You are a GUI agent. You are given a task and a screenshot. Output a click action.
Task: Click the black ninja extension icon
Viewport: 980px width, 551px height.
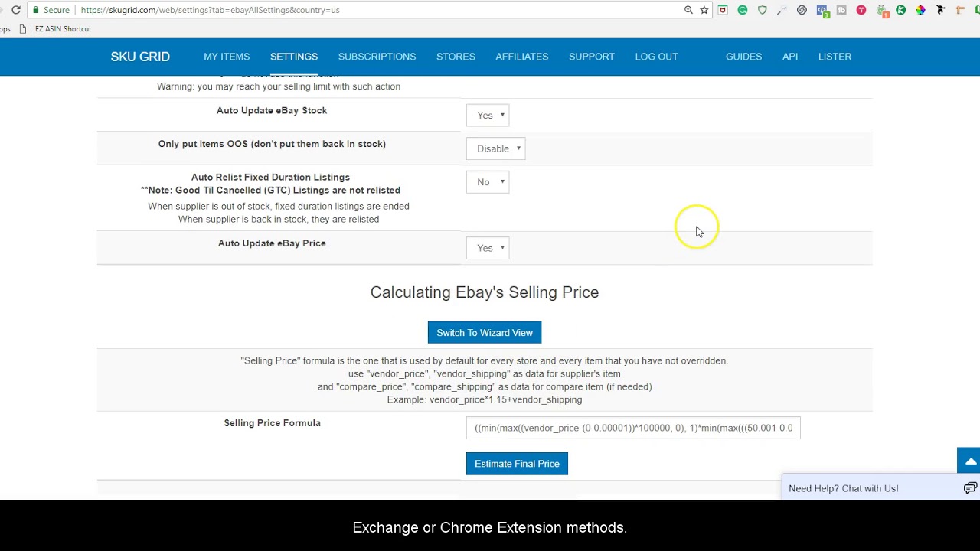coord(940,10)
